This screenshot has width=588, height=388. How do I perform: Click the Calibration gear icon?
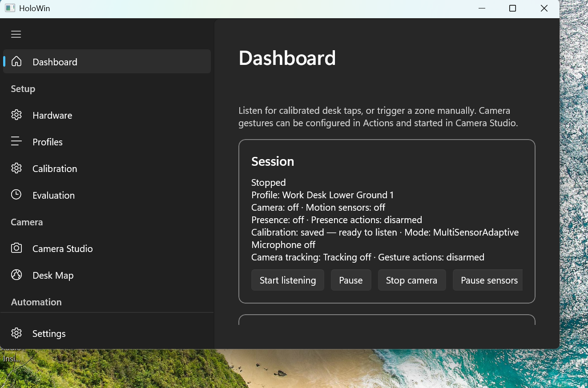pos(16,168)
